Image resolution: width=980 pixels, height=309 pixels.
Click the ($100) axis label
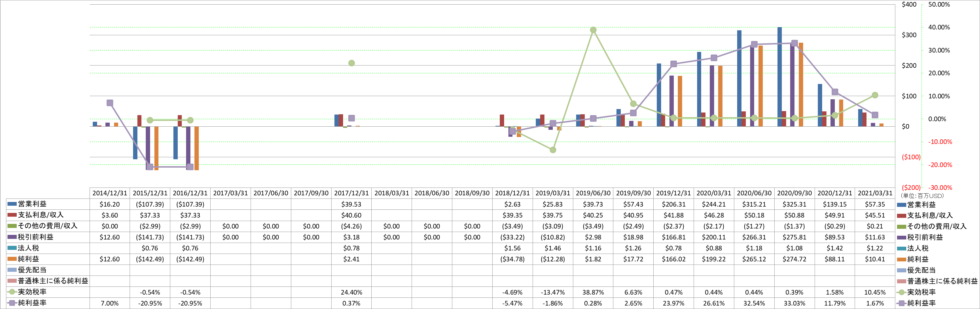coord(911,157)
